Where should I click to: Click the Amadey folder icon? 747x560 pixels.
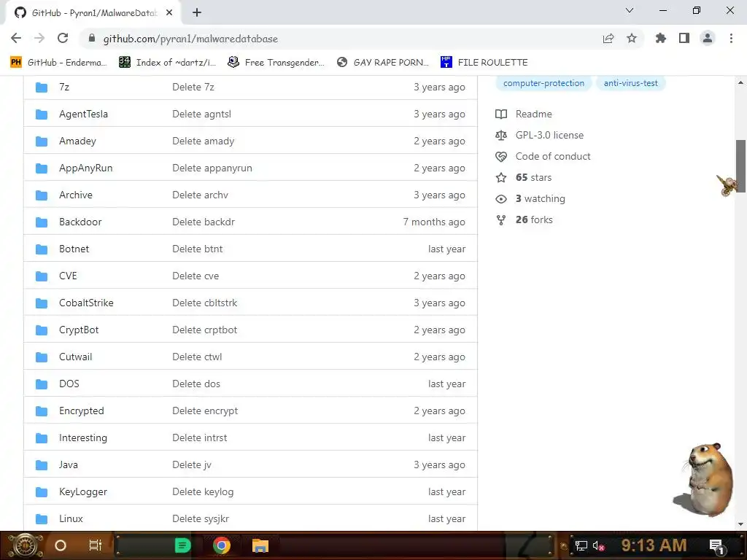click(42, 141)
